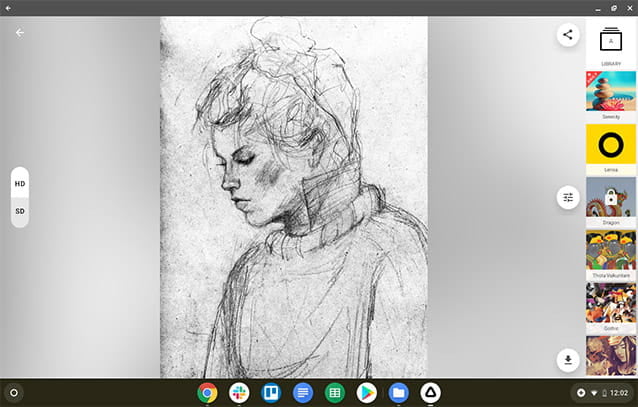
Task: Apply the Serenity filter
Action: coord(611,91)
